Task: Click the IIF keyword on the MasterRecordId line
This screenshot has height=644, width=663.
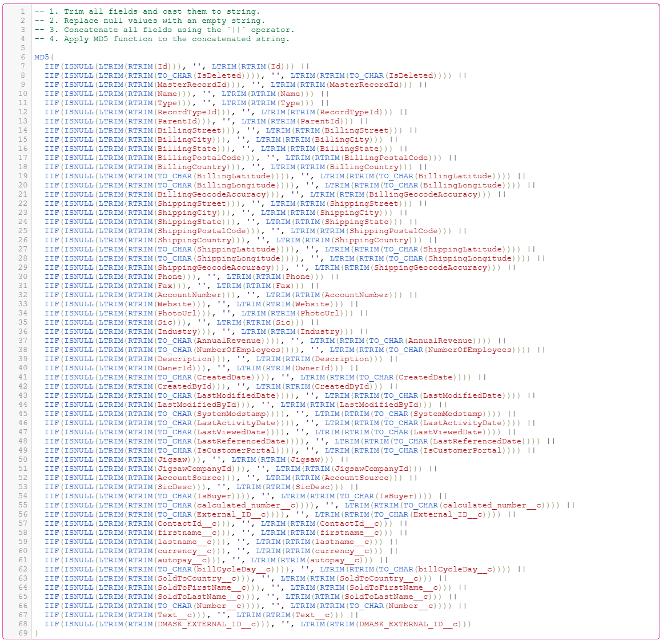Action: coord(52,85)
